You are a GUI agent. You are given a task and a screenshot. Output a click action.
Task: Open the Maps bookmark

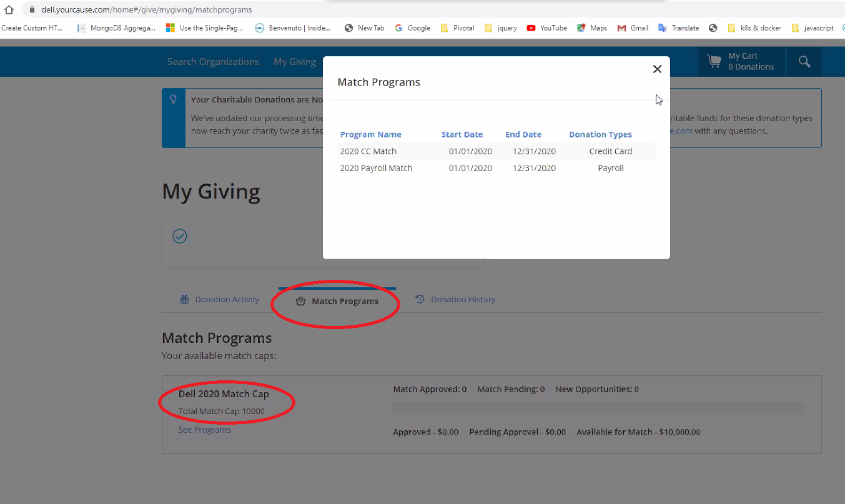[x=592, y=27]
